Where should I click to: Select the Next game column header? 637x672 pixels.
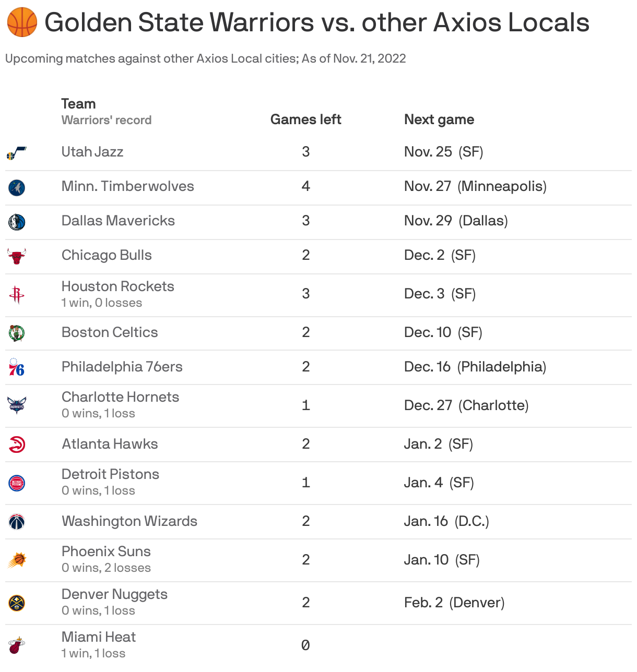(x=439, y=119)
